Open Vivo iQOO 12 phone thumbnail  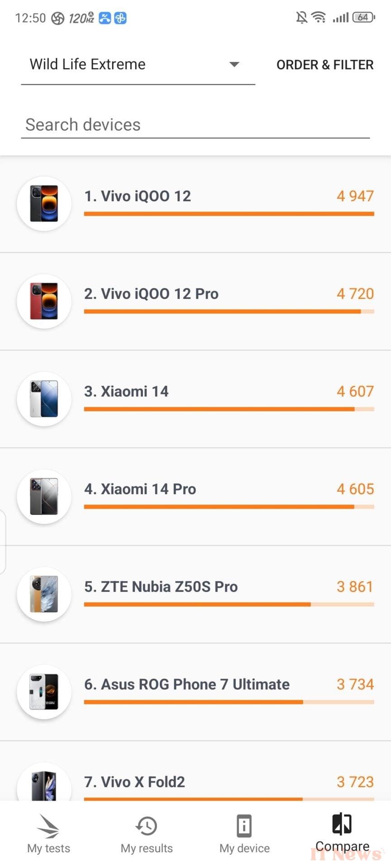pyautogui.click(x=44, y=204)
